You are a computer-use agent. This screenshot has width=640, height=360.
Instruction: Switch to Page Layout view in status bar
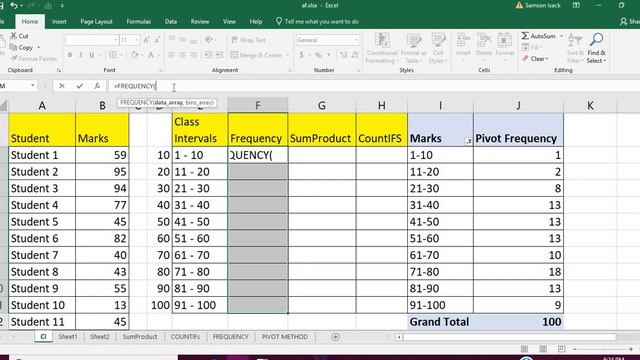543,349
